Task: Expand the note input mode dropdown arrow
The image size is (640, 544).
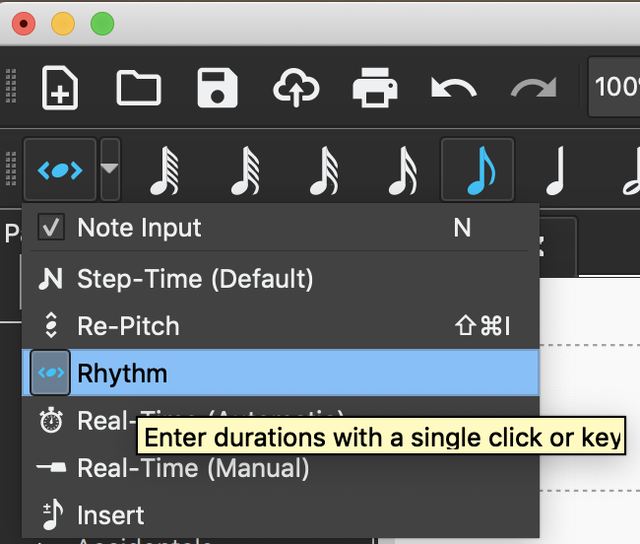Action: pyautogui.click(x=109, y=170)
